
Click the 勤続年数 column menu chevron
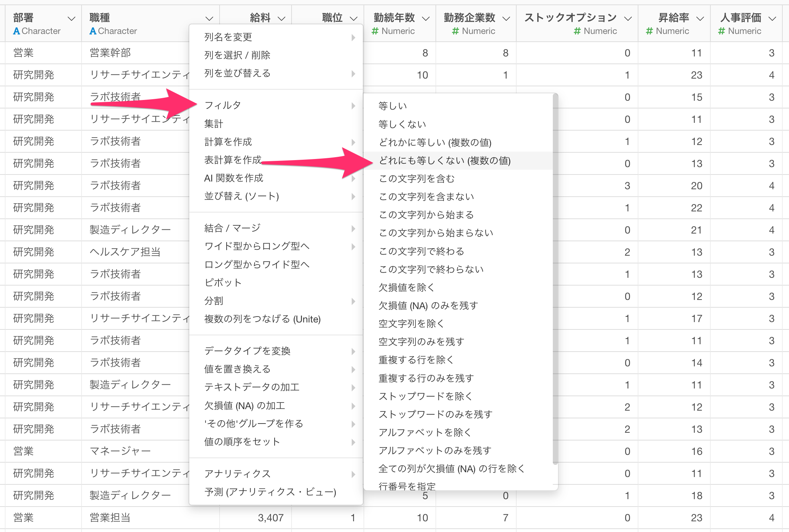tap(425, 18)
